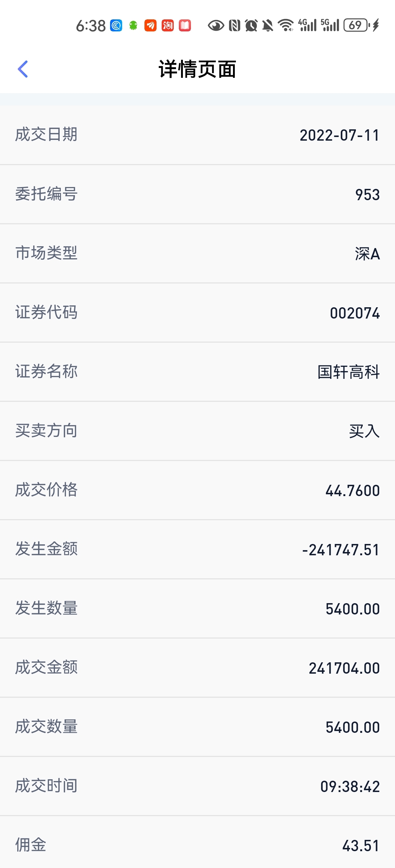Tap the Taobao status bar icon

pos(168,26)
